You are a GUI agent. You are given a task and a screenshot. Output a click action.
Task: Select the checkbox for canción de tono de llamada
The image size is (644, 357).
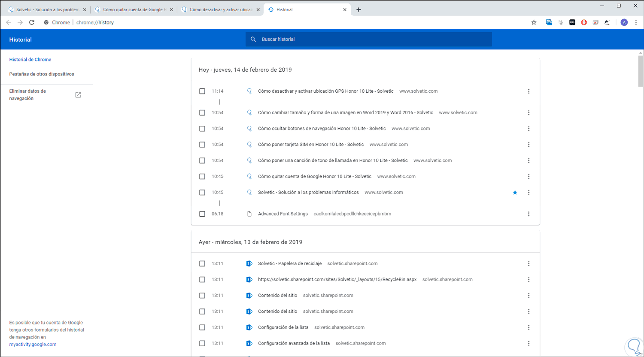tap(202, 160)
